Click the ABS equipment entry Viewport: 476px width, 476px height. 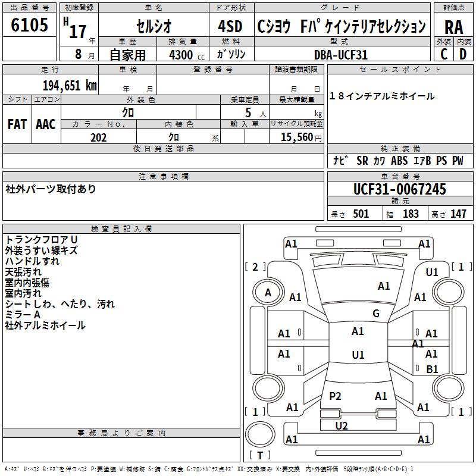click(399, 160)
